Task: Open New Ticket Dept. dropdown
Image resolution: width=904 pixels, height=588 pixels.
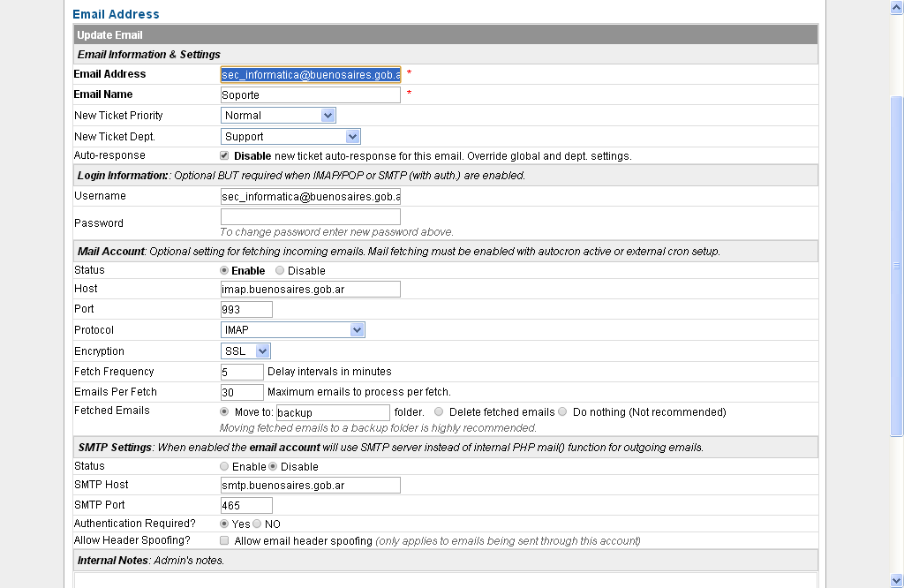Action: pos(290,137)
